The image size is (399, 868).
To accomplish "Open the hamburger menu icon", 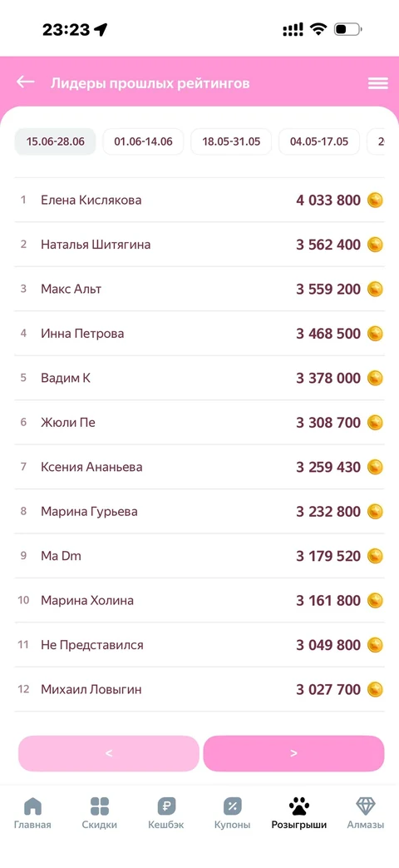I will coord(378,83).
